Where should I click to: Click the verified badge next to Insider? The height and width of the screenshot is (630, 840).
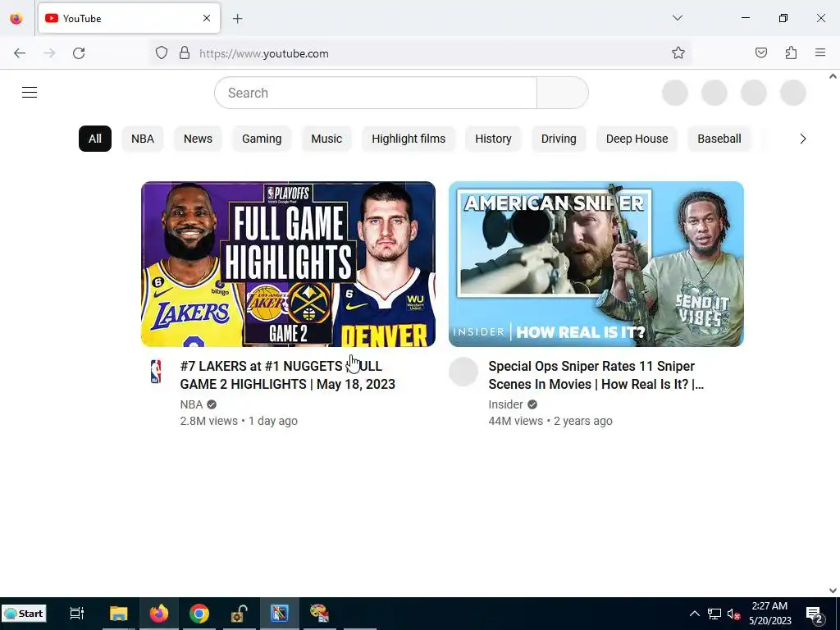tap(532, 404)
